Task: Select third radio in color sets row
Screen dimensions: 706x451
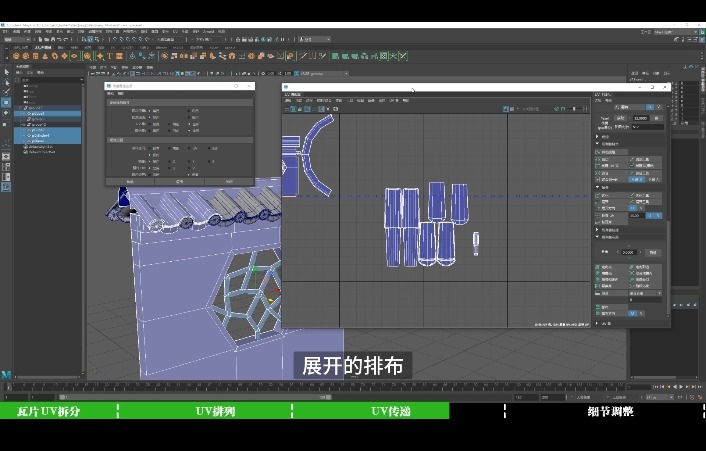Action: (x=189, y=131)
